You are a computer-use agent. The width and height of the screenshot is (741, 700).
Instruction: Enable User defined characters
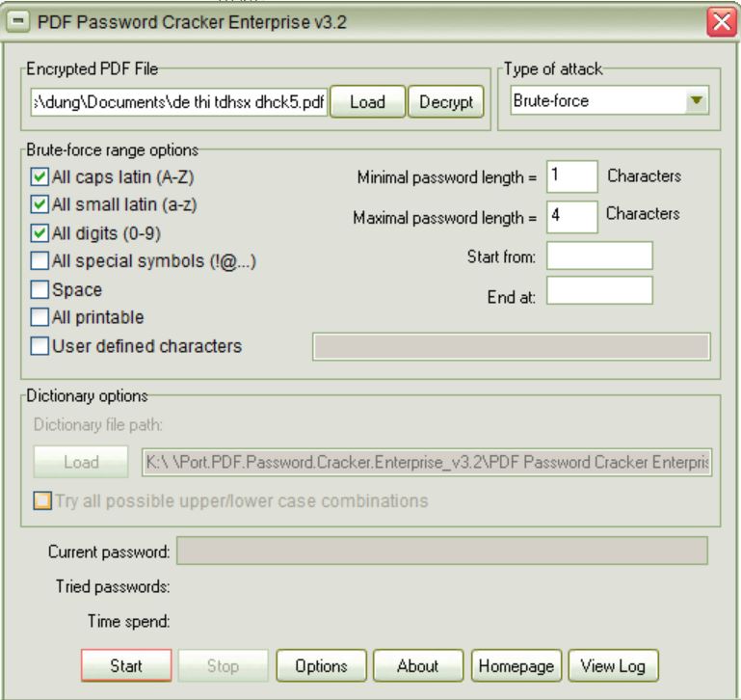pos(40,346)
